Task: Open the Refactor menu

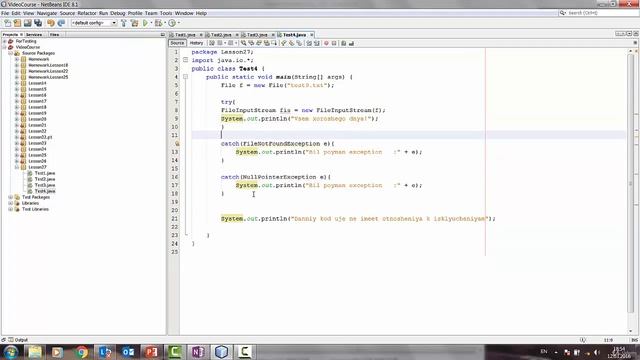Action: point(87,13)
